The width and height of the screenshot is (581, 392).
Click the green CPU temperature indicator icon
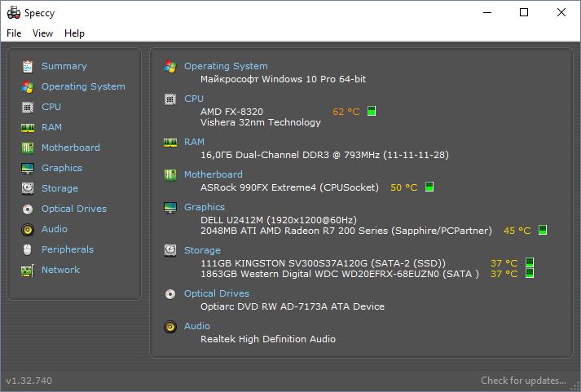[372, 111]
